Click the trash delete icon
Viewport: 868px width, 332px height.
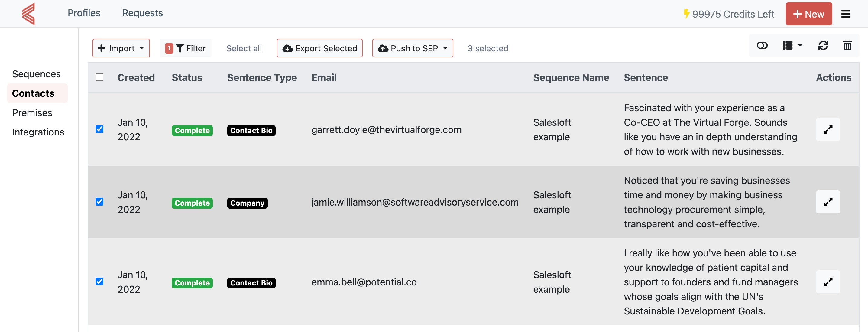[x=847, y=45]
